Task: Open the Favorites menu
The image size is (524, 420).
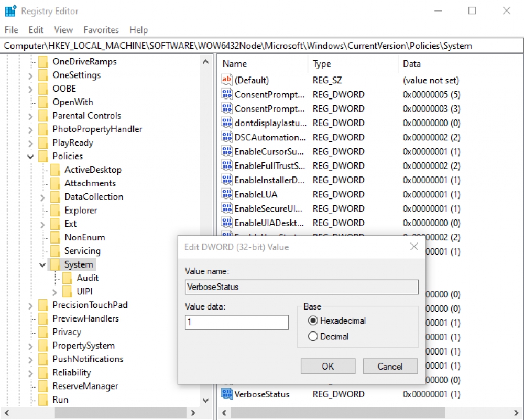Action: [x=101, y=30]
